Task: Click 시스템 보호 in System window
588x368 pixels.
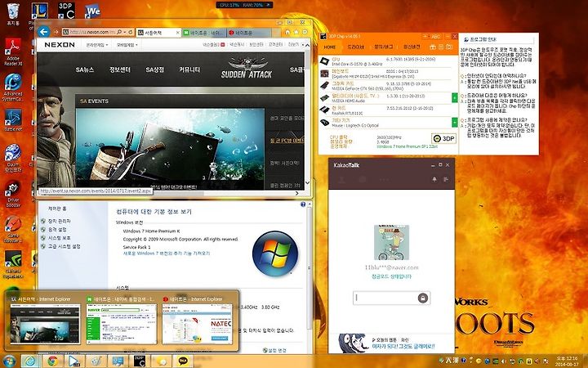Action: pyautogui.click(x=60, y=238)
